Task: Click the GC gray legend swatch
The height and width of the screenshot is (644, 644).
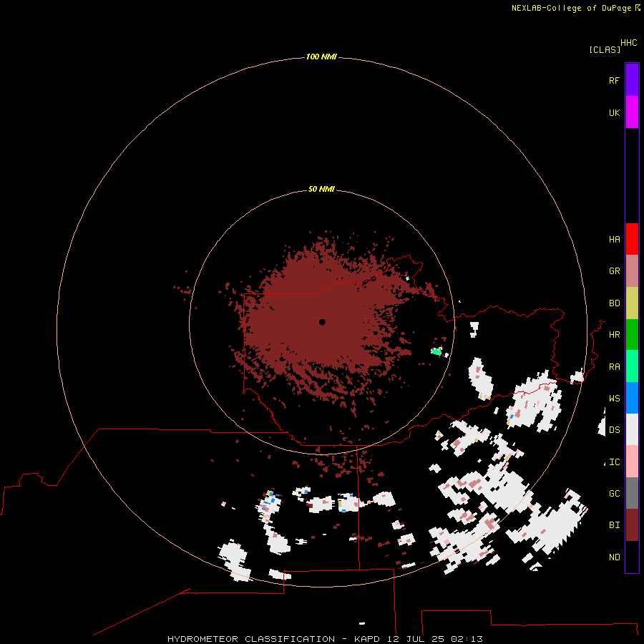Action: pos(632,493)
